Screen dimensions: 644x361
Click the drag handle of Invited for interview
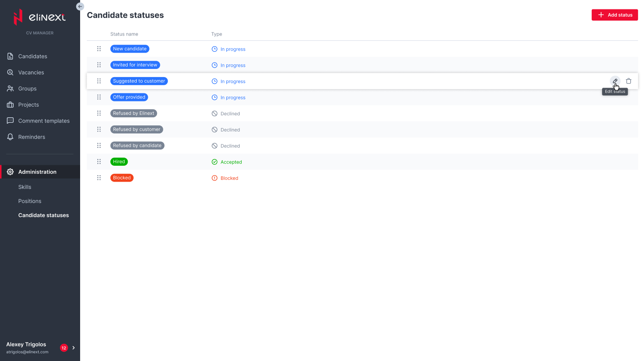click(99, 65)
